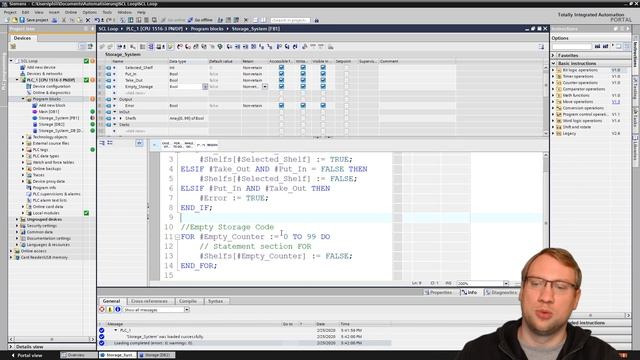The width and height of the screenshot is (640, 360).
Task: Uncheck Accessible checkbox for Empty_Storage
Action: 281,87
